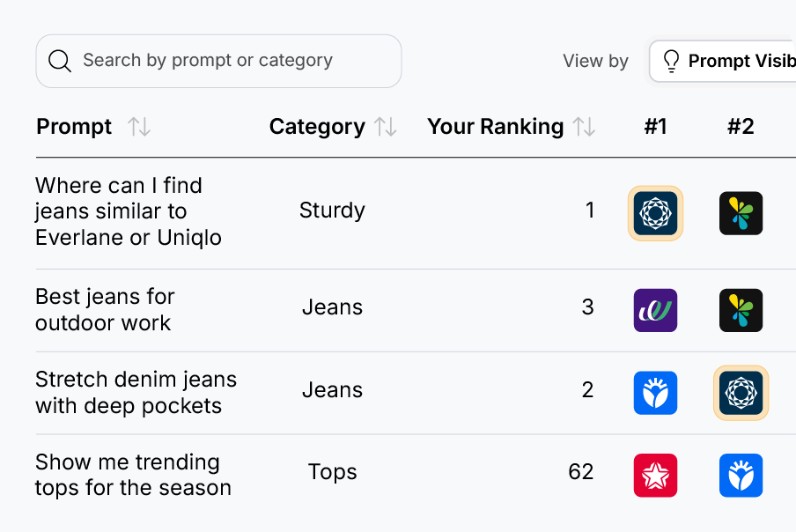The width and height of the screenshot is (796, 532).
Task: Click the Tops category label
Action: [332, 472]
